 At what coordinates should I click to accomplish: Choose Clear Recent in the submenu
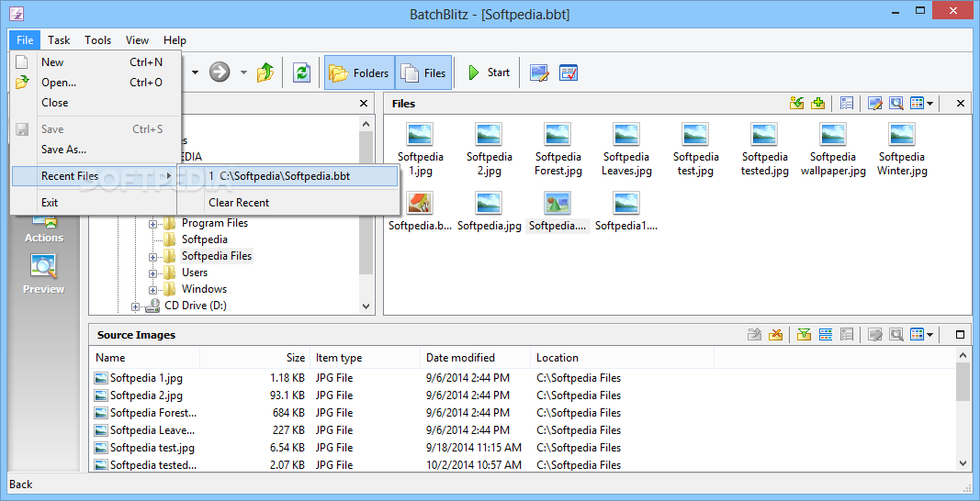(x=288, y=203)
